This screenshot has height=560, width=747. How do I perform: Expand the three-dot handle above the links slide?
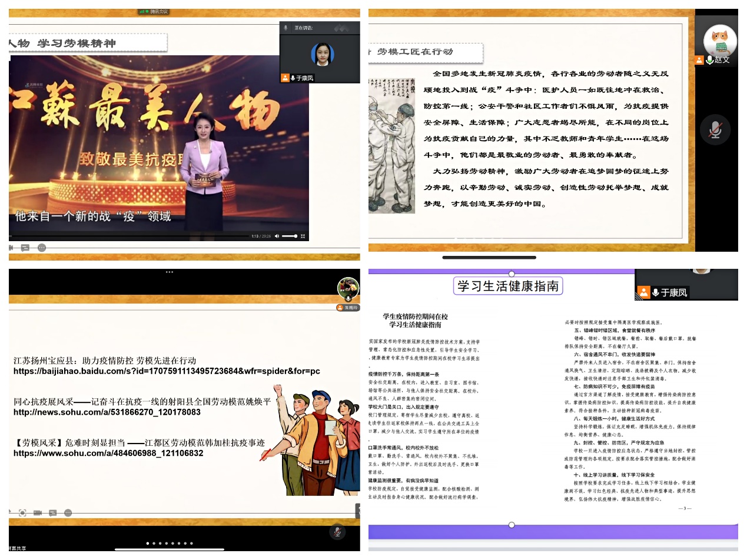[170, 272]
